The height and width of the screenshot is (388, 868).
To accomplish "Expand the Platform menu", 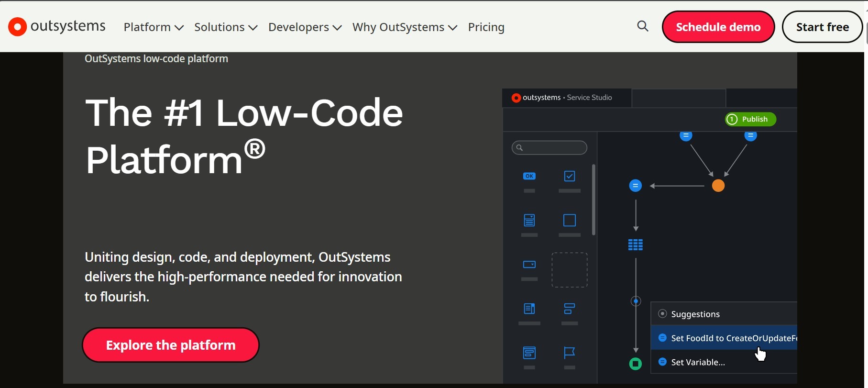I will (x=154, y=27).
